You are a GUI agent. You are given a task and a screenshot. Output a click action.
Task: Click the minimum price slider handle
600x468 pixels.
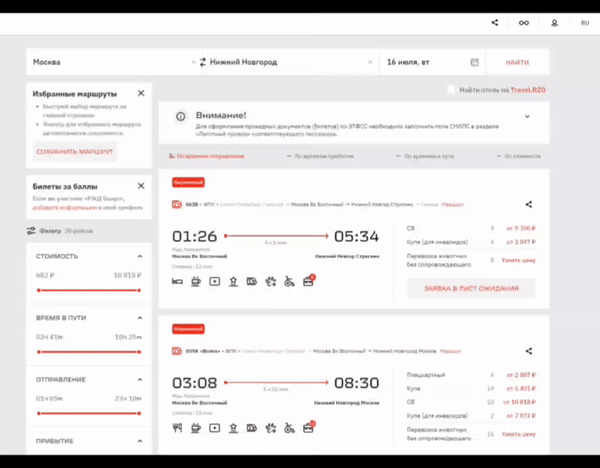(39, 290)
